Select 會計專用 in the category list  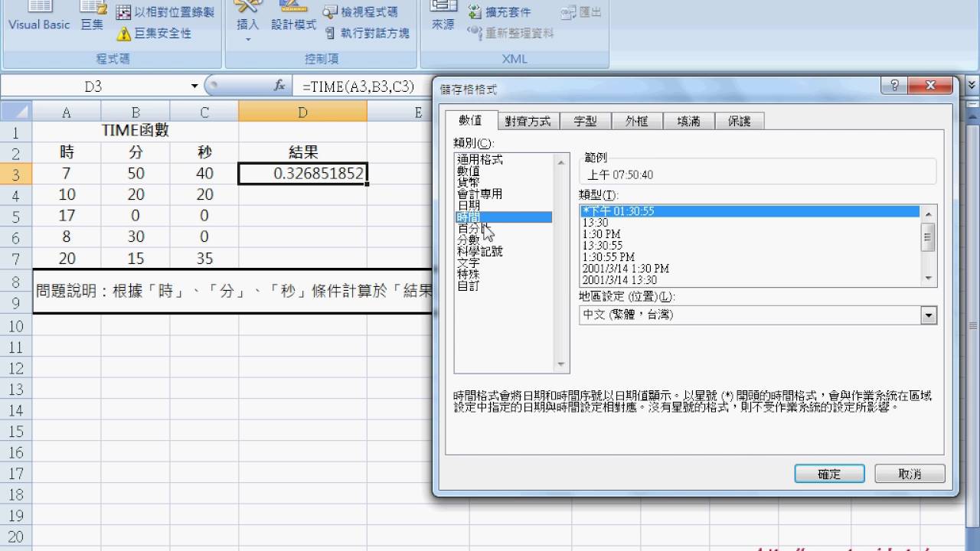pos(503,194)
